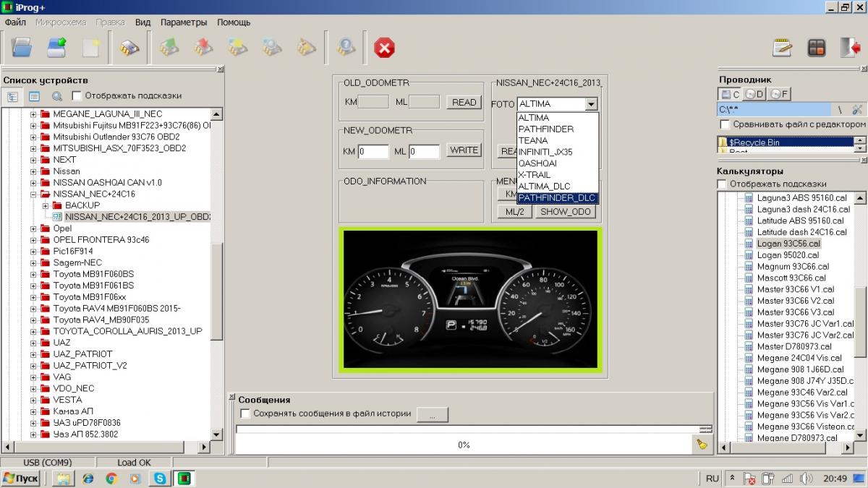This screenshot has width=868, height=488.
Task: Click the chip icon with red arrow
Action: click(203, 48)
